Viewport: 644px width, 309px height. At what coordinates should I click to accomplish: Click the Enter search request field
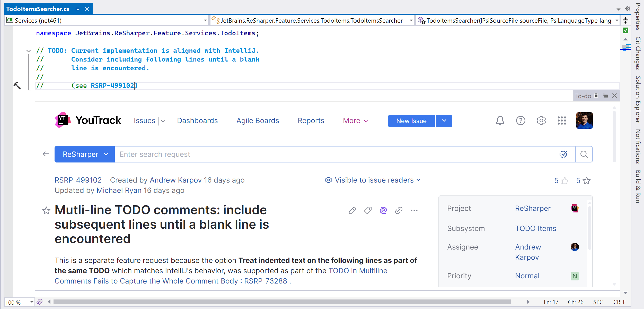(334, 154)
